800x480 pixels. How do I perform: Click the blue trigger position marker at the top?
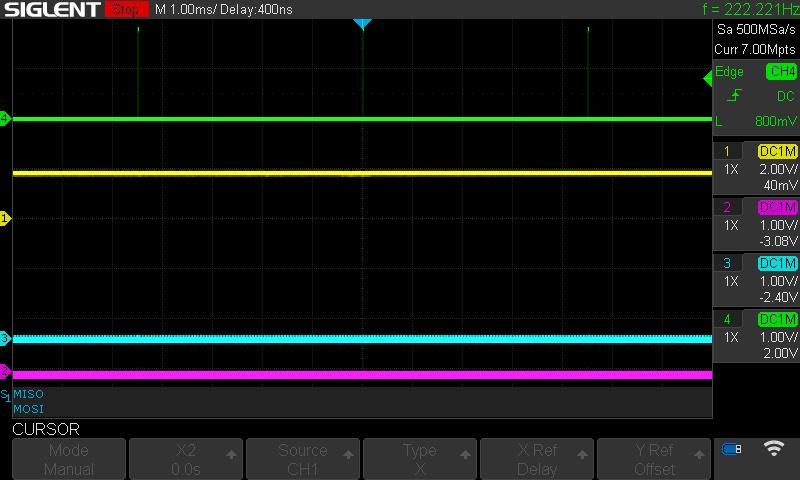click(362, 24)
